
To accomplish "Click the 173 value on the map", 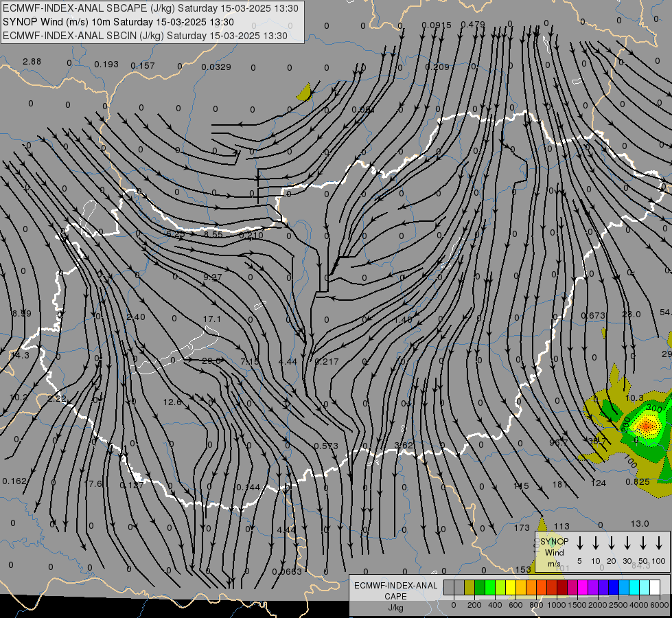I will (522, 527).
